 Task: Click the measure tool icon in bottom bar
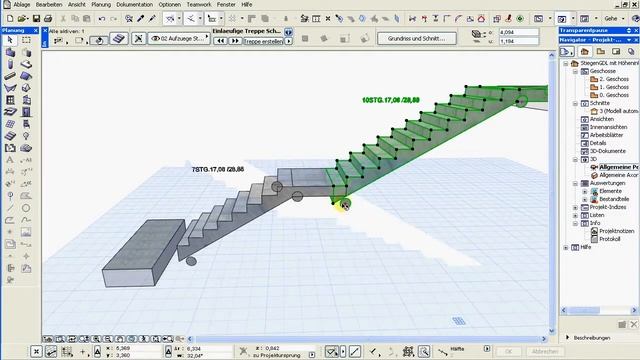coord(442,351)
